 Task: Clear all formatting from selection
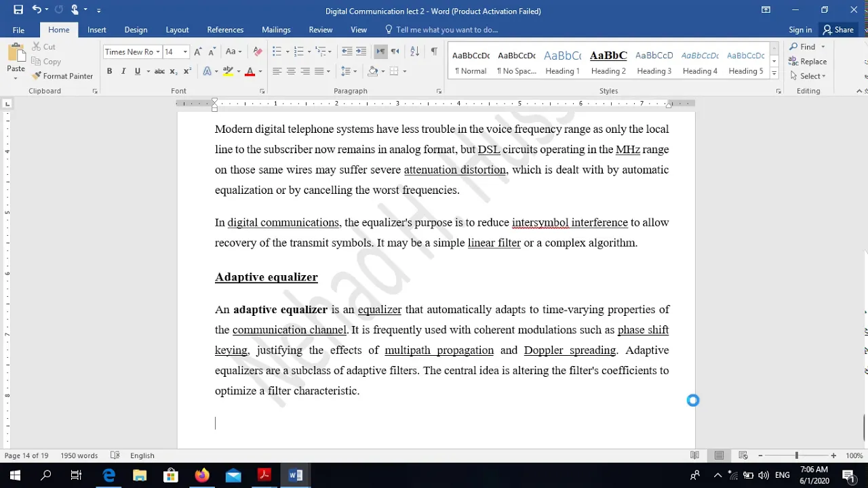[x=257, y=52]
